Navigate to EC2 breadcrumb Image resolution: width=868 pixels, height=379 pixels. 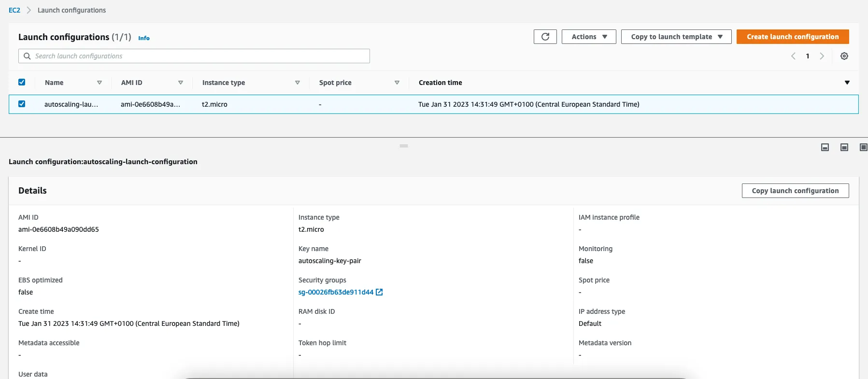[x=14, y=10]
